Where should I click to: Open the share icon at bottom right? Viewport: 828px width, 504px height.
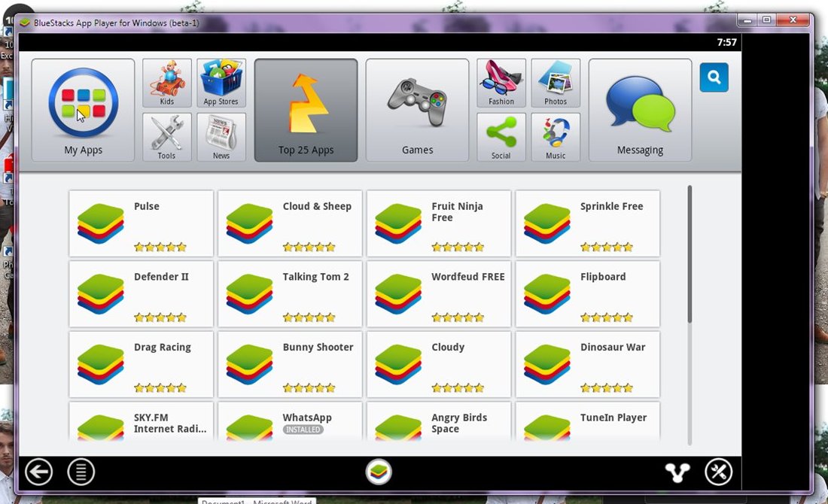[677, 472]
